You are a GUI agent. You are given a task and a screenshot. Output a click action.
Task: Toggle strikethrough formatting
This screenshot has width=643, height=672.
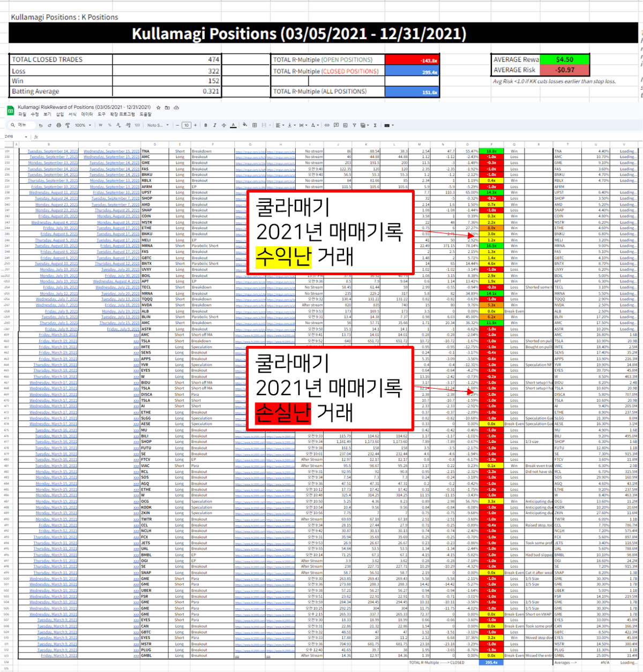223,125
